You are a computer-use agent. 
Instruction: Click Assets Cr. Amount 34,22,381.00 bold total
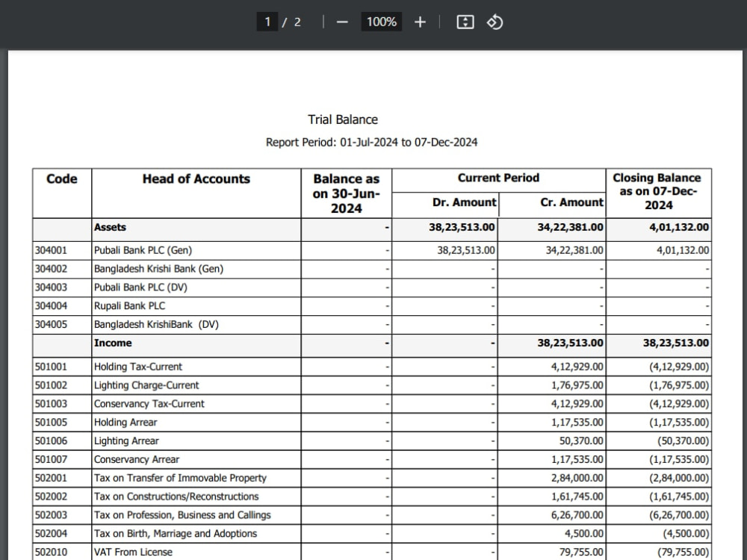(x=570, y=227)
